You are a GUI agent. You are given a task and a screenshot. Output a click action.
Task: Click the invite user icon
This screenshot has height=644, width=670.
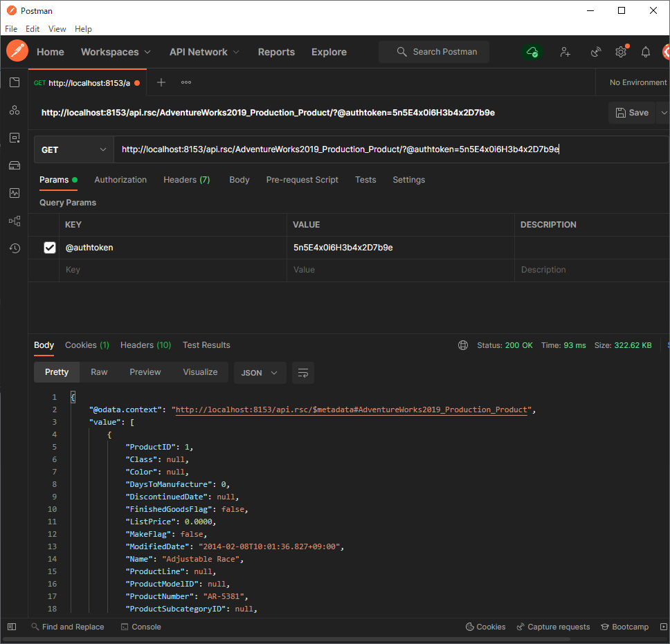(565, 52)
